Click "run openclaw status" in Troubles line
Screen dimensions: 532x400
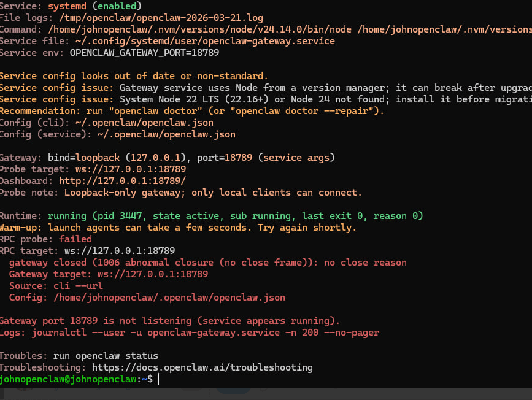point(106,356)
